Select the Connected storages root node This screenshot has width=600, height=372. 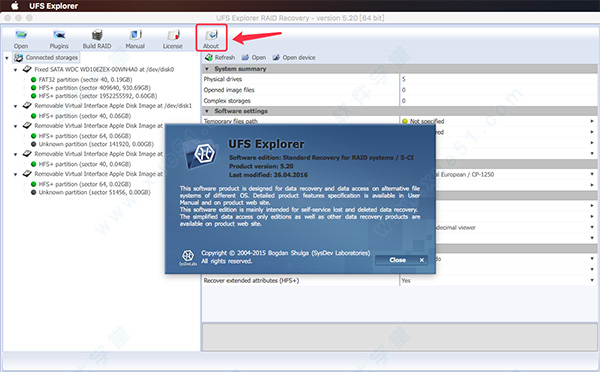46,57
